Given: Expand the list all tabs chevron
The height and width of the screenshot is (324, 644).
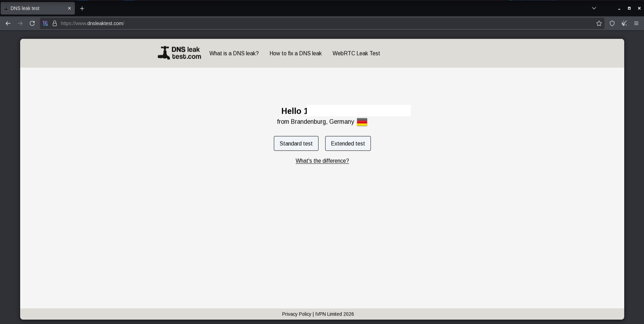Looking at the screenshot, I should point(594,8).
